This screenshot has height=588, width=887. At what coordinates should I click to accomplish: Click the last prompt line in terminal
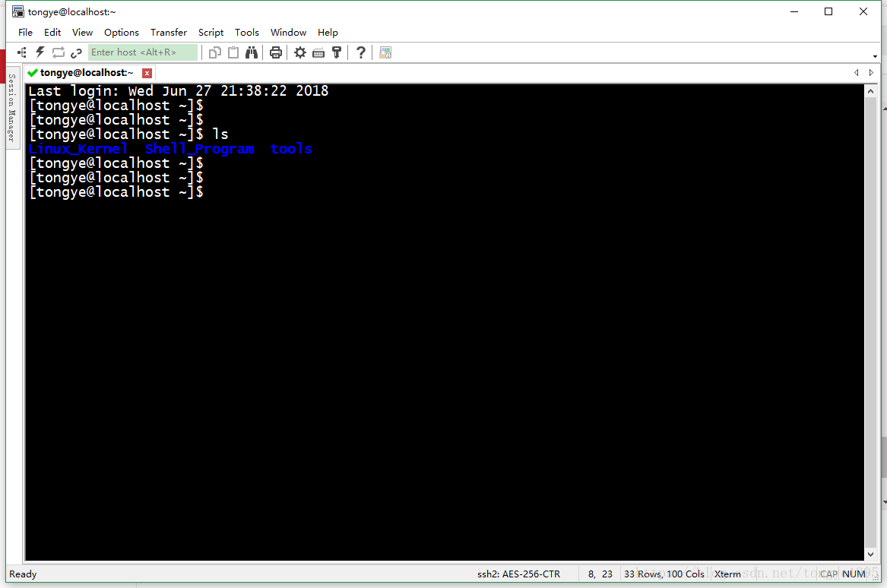coord(116,192)
